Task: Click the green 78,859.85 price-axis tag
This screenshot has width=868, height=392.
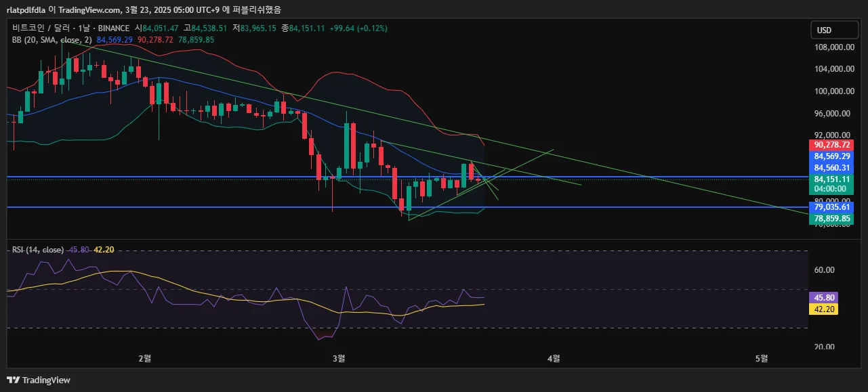Action: [831, 219]
